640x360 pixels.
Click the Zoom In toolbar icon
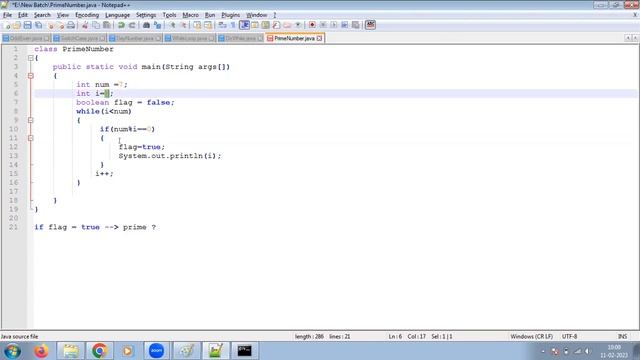pos(173,25)
